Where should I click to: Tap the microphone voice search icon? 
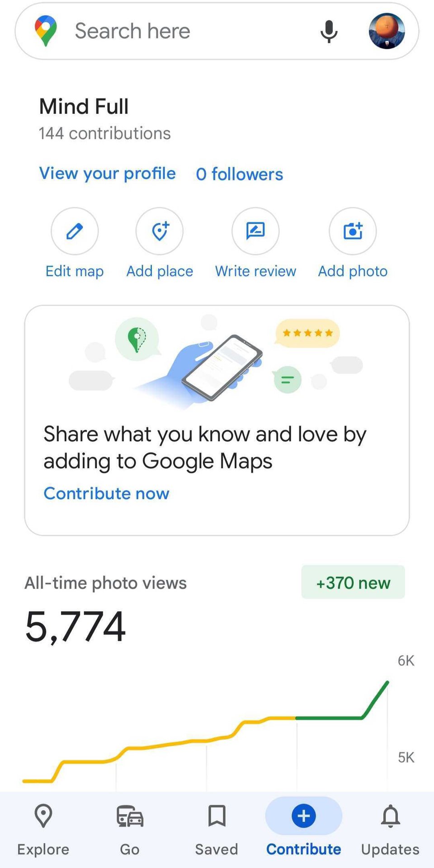(329, 31)
